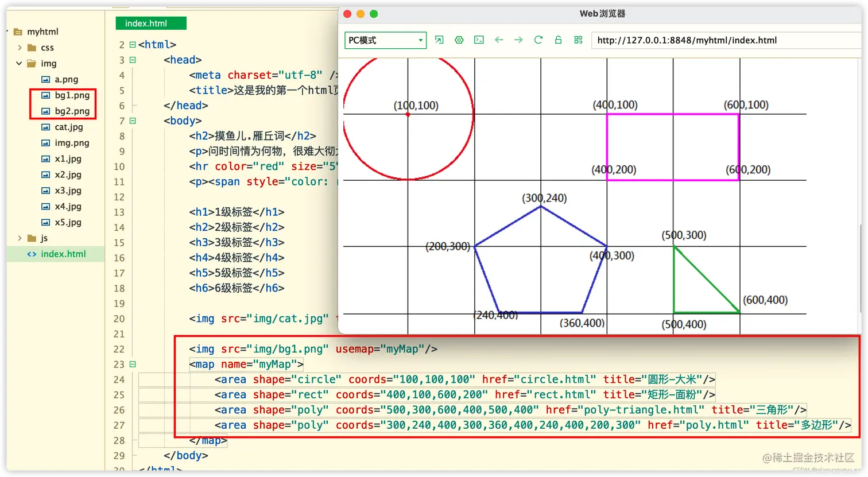Viewport: 868px width, 477px height.
Task: Go back using the left arrow
Action: pyautogui.click(x=499, y=40)
